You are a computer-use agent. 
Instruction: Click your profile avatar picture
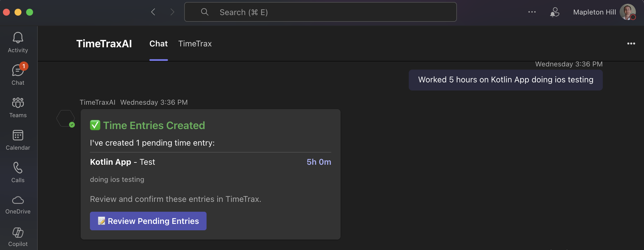(x=627, y=12)
